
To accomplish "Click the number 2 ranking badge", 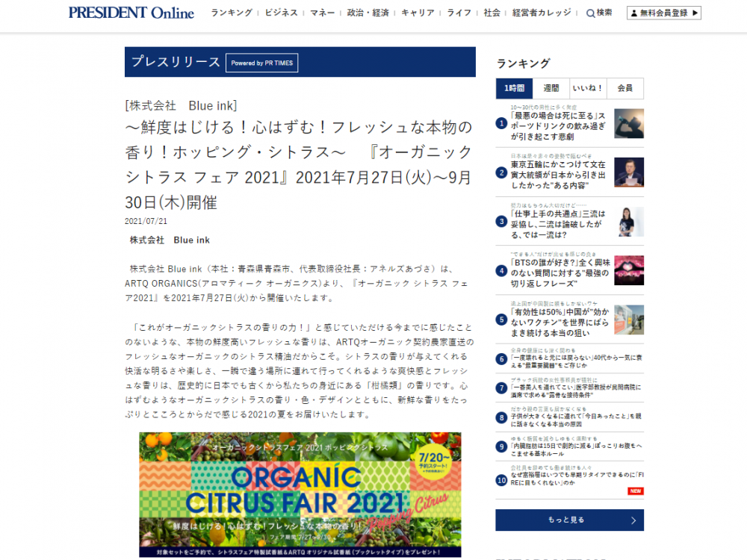I will coord(501,172).
